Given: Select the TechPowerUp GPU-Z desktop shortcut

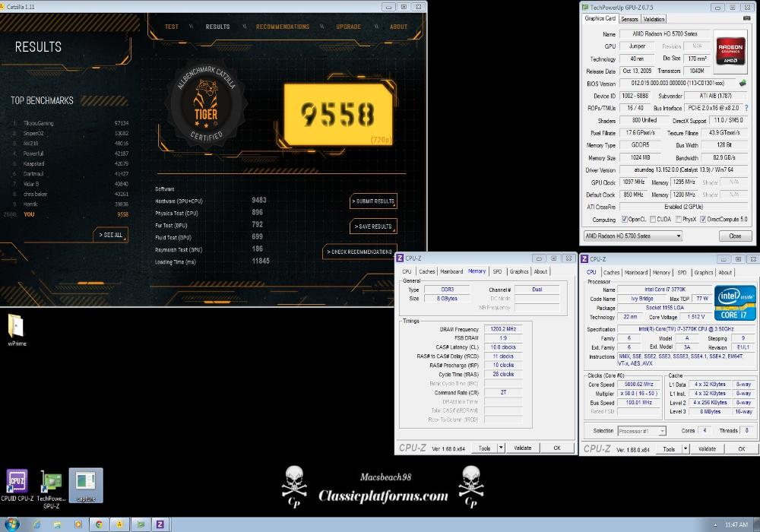Looking at the screenshot, I should [x=52, y=489].
